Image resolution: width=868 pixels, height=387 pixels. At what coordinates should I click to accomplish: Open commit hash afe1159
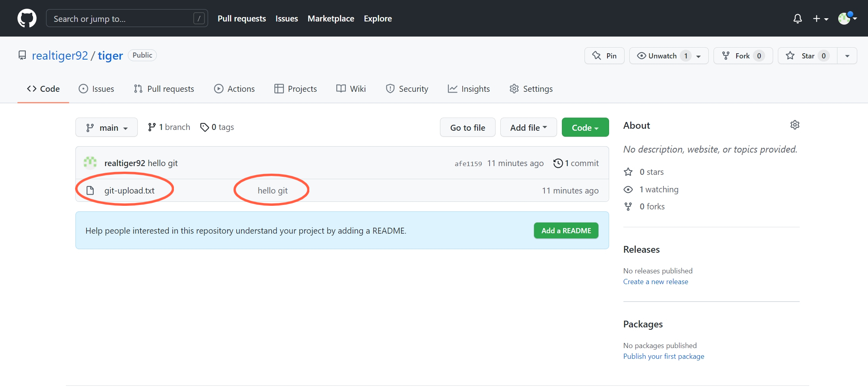[x=468, y=164]
